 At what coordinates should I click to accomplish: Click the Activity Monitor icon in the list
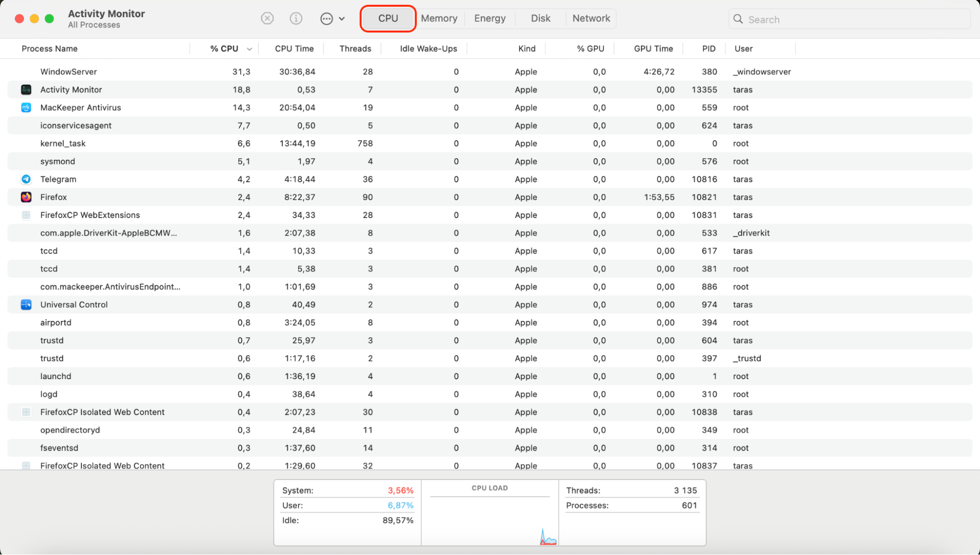tap(25, 90)
